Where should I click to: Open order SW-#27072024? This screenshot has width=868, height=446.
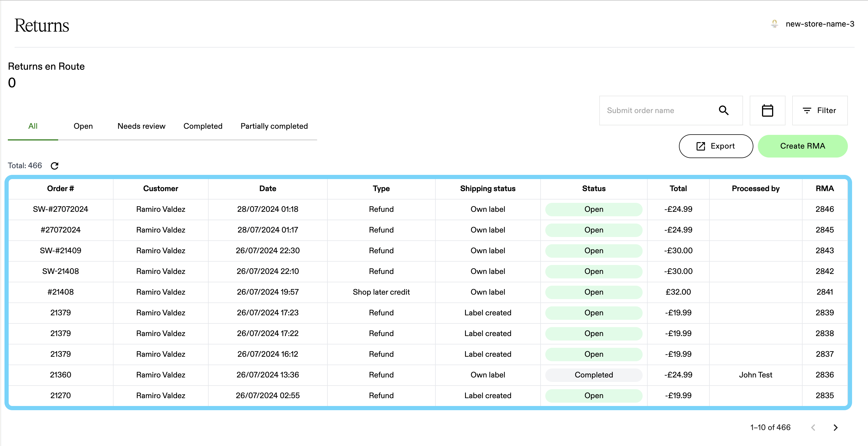(x=60, y=209)
